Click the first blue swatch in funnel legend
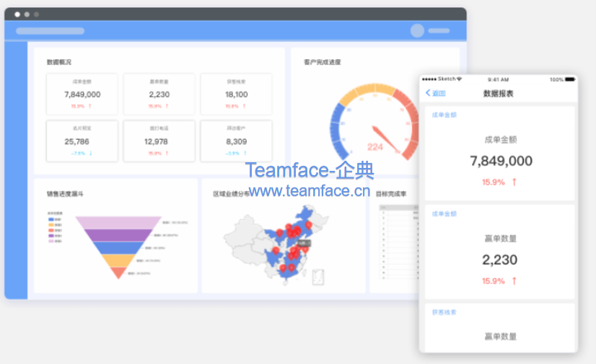This screenshot has width=596, height=364. click(x=51, y=219)
